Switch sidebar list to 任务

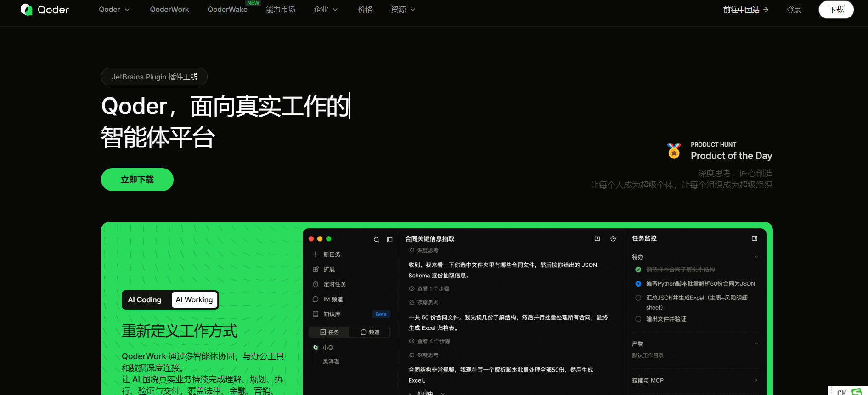click(x=329, y=332)
